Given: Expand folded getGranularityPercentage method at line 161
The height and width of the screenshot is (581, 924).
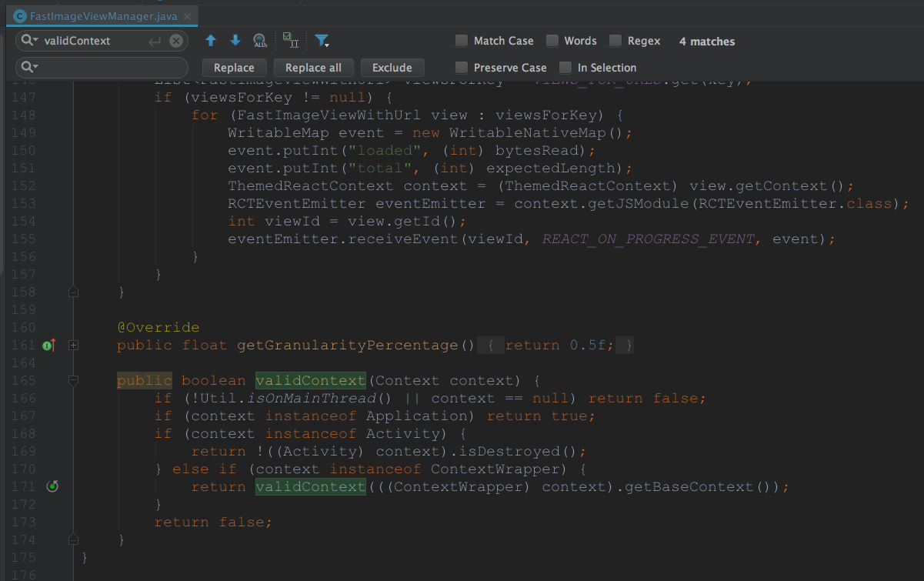Looking at the screenshot, I should click(x=73, y=346).
